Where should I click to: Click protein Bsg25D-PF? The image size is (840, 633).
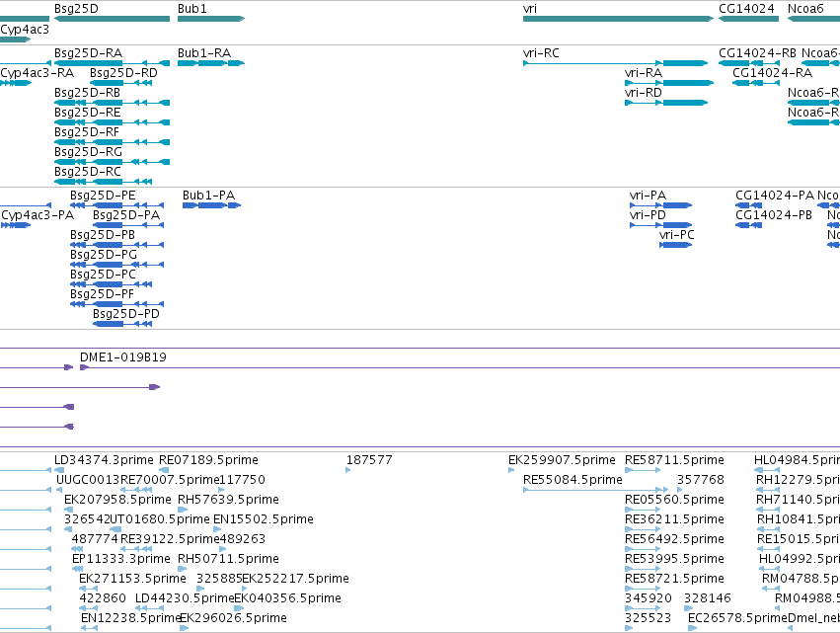click(116, 304)
